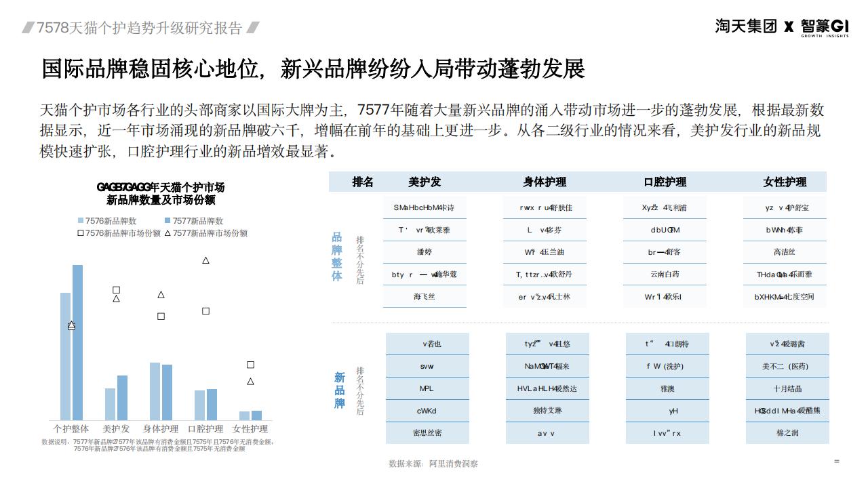Select the tallest darker bar above 个护整体
The image size is (868, 488).
pos(77,343)
